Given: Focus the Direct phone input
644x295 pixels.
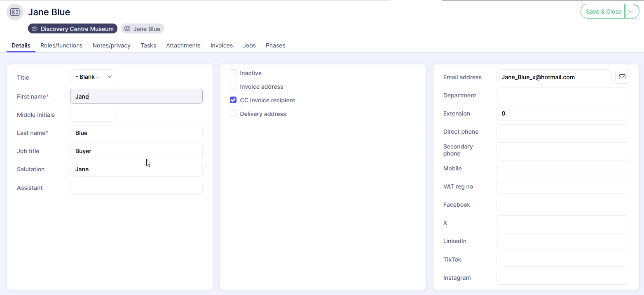Looking at the screenshot, I should tap(562, 132).
